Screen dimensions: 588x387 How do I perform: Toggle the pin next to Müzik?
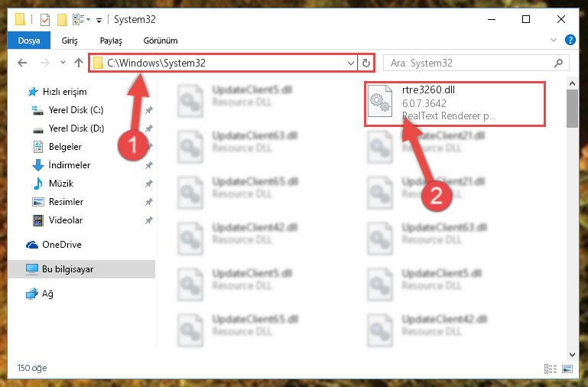[149, 184]
